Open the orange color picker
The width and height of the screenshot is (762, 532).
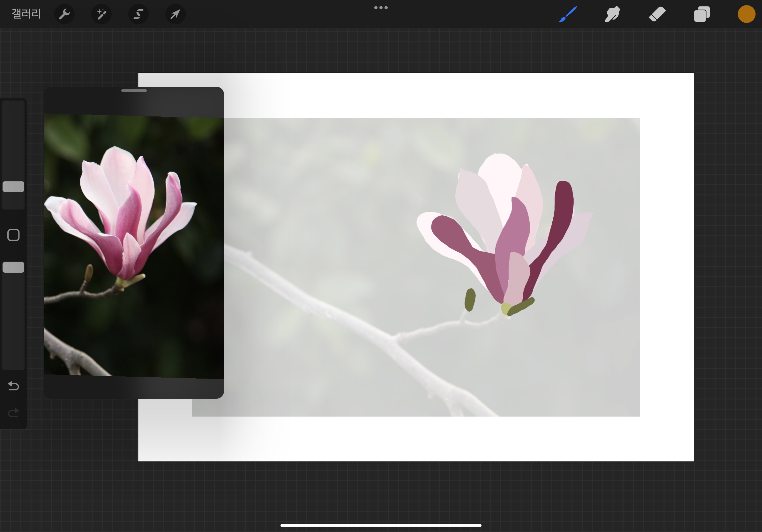746,14
